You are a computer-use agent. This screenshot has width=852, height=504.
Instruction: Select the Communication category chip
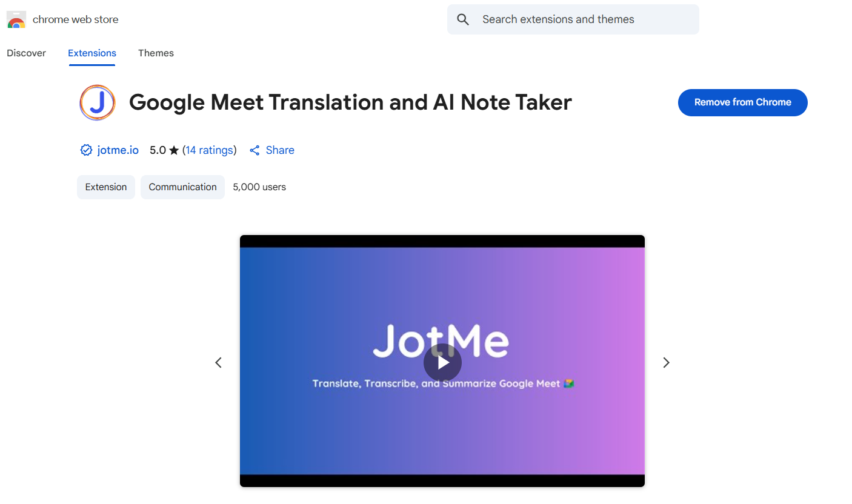pyautogui.click(x=182, y=187)
